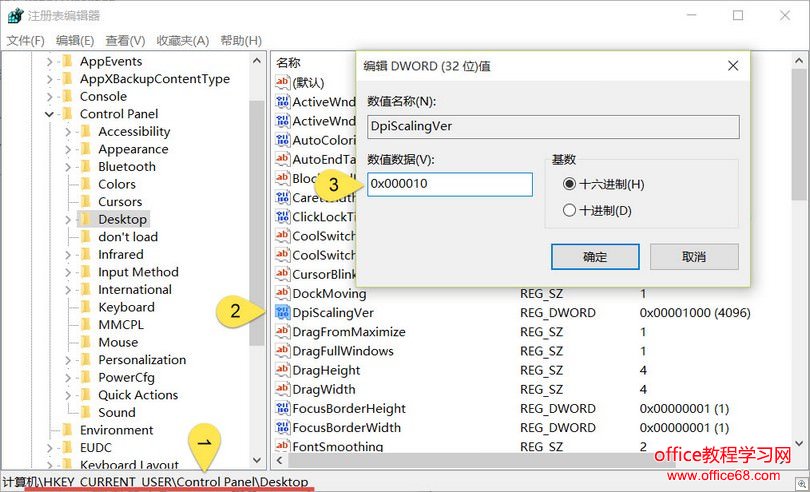Select the Input Method tree item
The height and width of the screenshot is (492, 810).
138,272
